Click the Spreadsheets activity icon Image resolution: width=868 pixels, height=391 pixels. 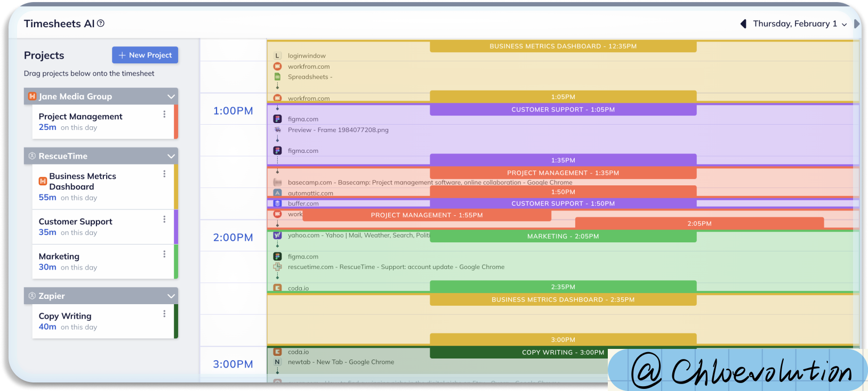[277, 77]
